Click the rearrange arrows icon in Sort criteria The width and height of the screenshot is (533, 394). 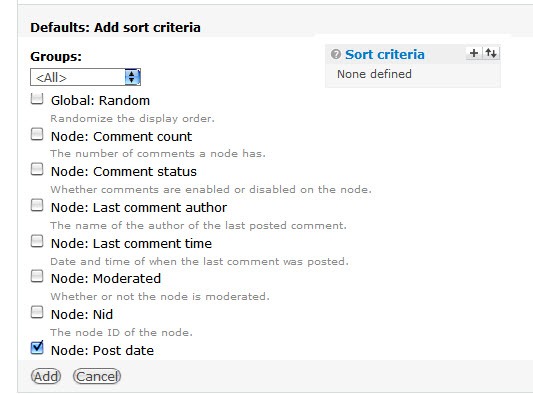(x=491, y=53)
